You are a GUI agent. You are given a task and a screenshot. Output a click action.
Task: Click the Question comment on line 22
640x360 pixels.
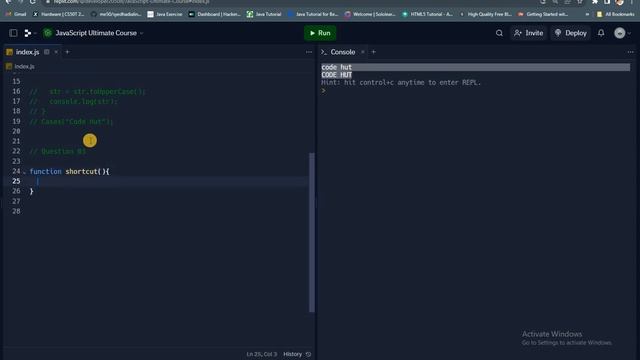(x=58, y=151)
